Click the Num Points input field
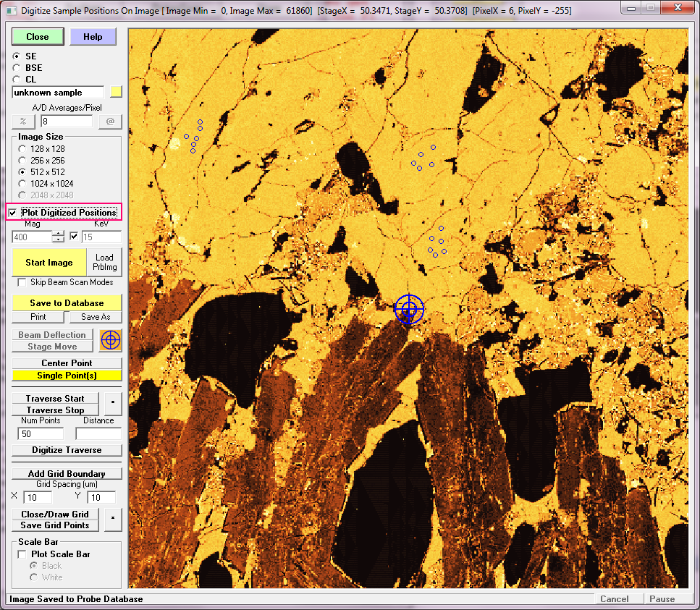Image resolution: width=700 pixels, height=610 pixels. (x=41, y=433)
